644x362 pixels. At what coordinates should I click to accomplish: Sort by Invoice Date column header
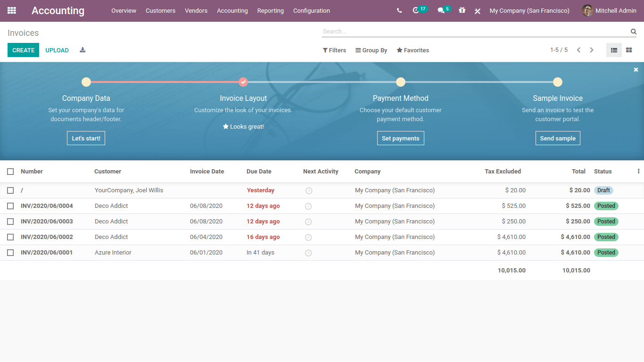207,172
